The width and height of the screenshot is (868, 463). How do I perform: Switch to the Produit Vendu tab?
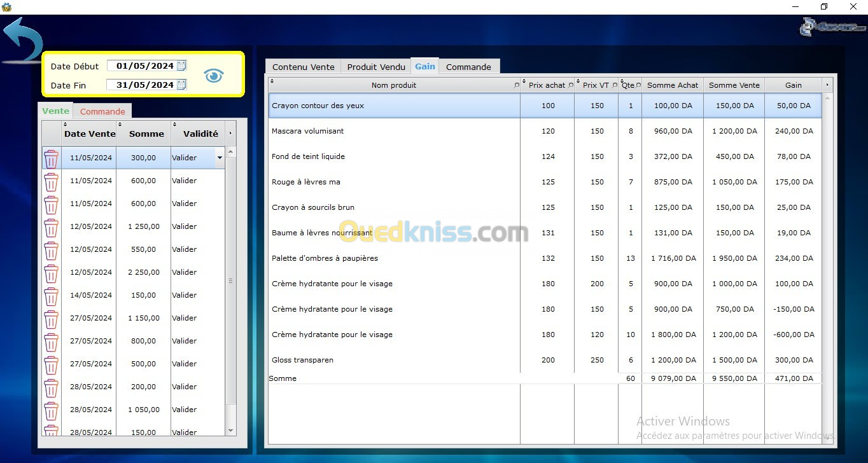[376, 67]
